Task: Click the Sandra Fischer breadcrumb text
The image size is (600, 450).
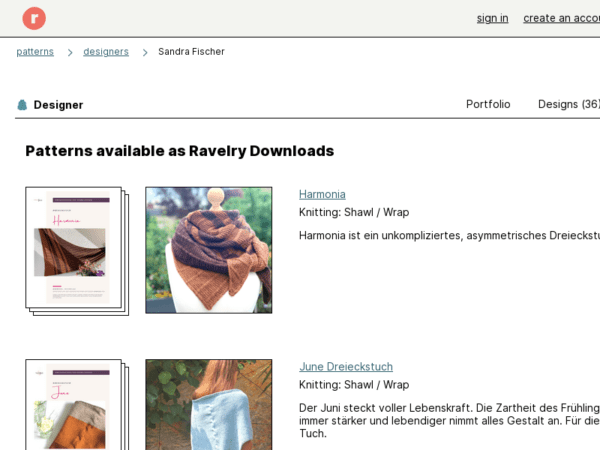Action: click(191, 52)
